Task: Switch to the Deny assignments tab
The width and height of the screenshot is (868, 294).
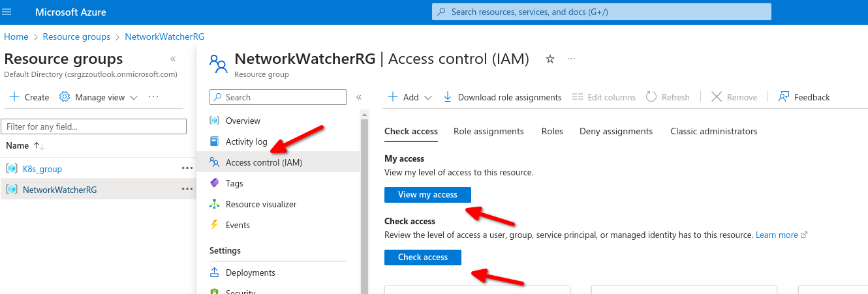Action: coord(615,131)
